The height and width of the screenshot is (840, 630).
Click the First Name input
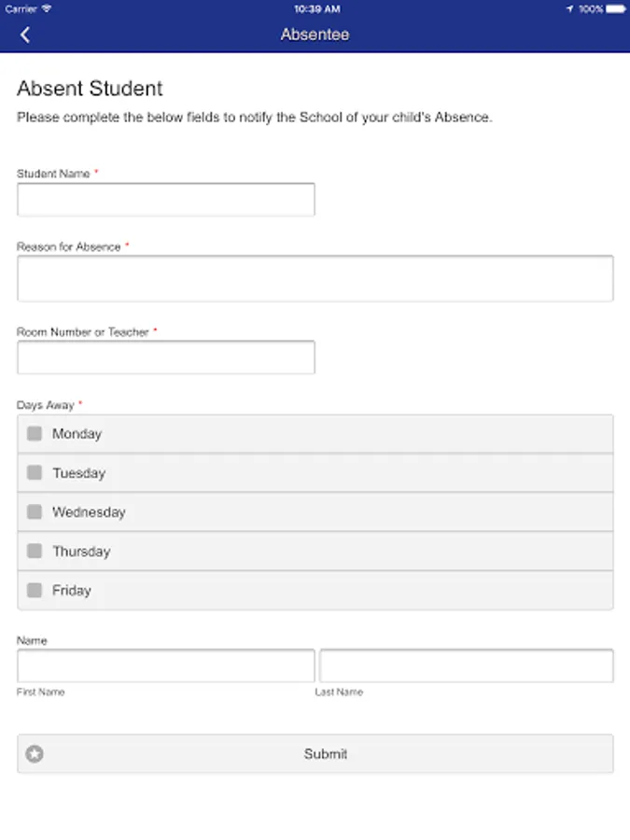pyautogui.click(x=166, y=666)
